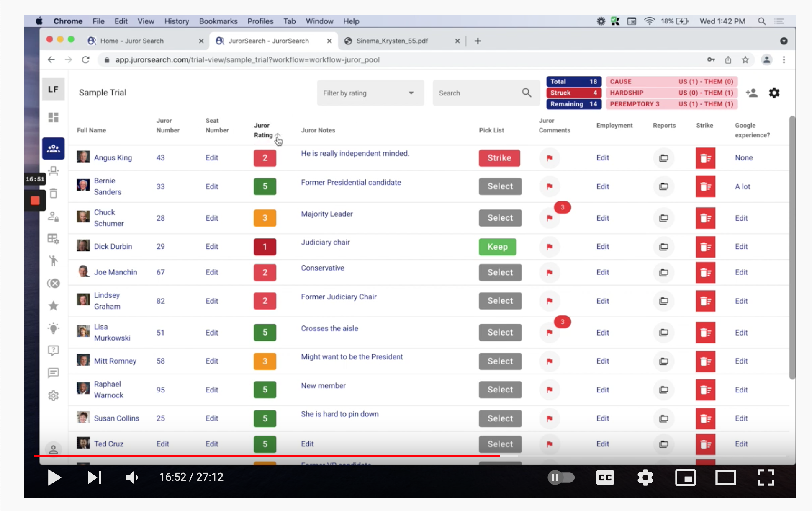
Task: Open miniplayer mode
Action: 686,477
